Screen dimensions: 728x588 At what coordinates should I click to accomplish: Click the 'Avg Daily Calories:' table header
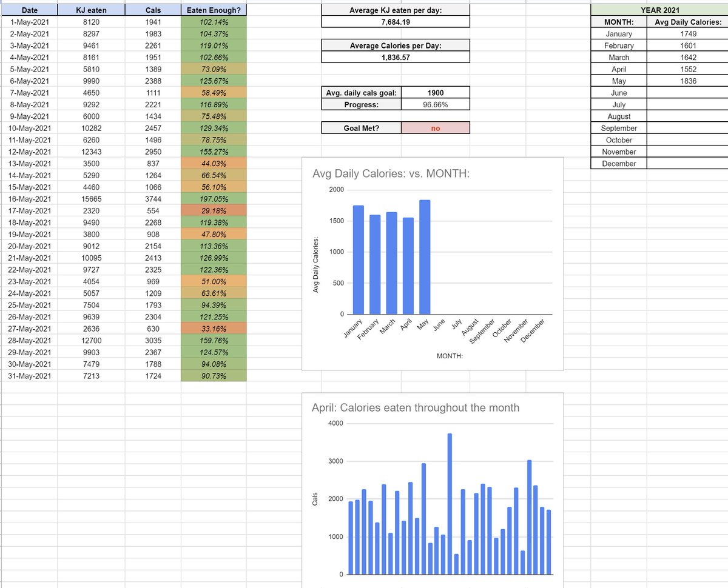pyautogui.click(x=687, y=22)
